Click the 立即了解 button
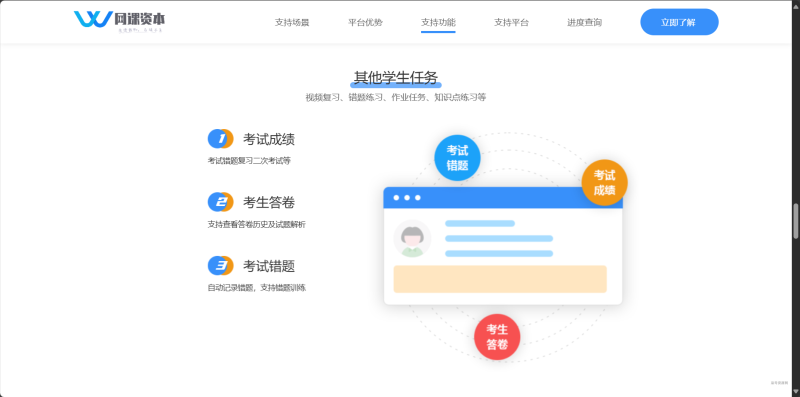The image size is (800, 397). pos(679,22)
